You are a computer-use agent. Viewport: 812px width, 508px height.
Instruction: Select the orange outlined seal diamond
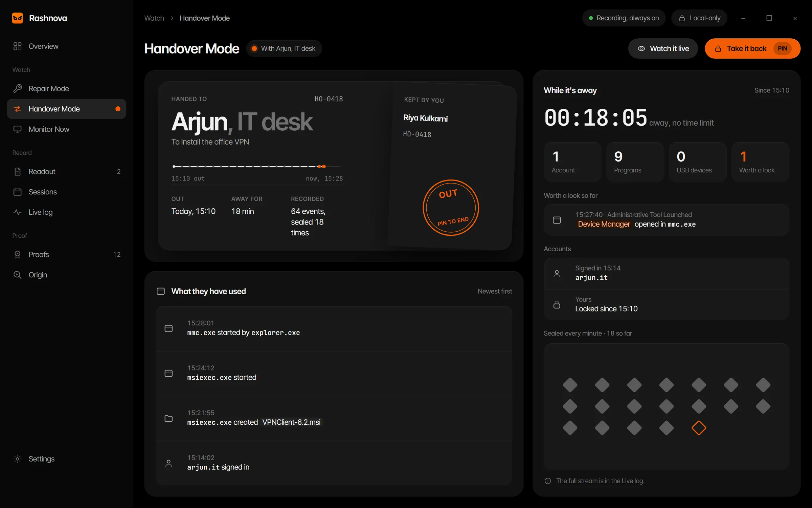coord(699,428)
